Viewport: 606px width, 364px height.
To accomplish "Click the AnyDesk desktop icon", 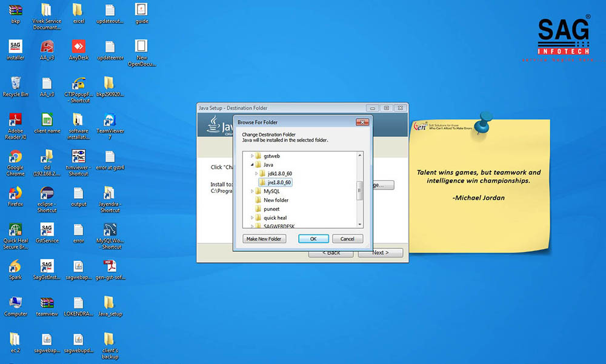I will click(78, 47).
